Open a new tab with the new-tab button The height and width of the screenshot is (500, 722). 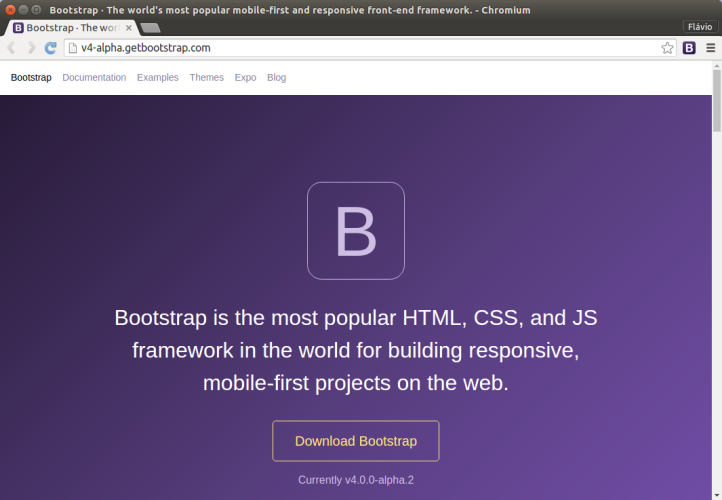pyautogui.click(x=150, y=28)
